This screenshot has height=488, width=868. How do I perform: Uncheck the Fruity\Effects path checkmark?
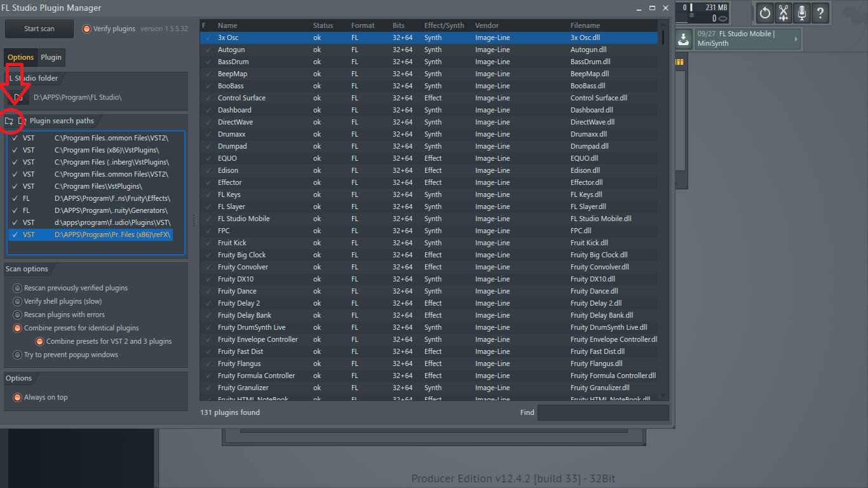click(15, 198)
